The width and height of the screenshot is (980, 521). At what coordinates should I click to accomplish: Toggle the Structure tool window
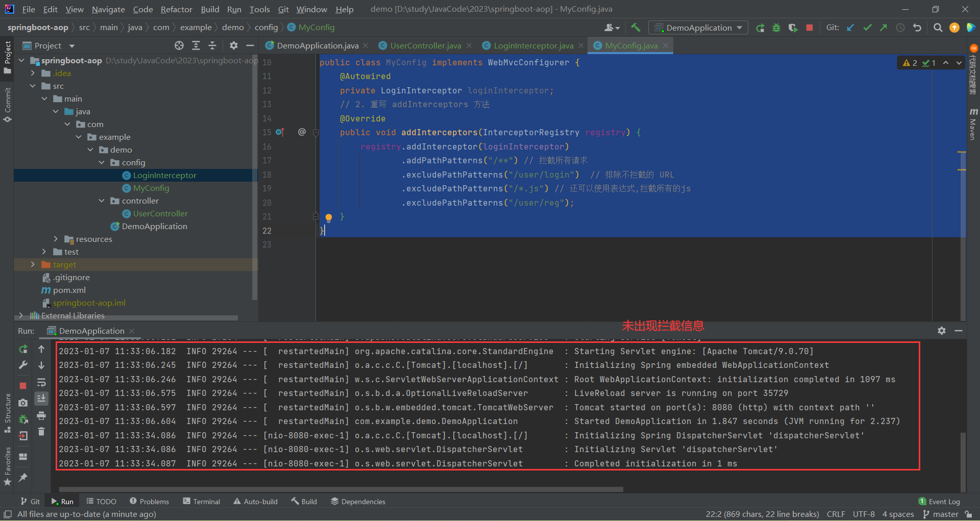[x=7, y=413]
